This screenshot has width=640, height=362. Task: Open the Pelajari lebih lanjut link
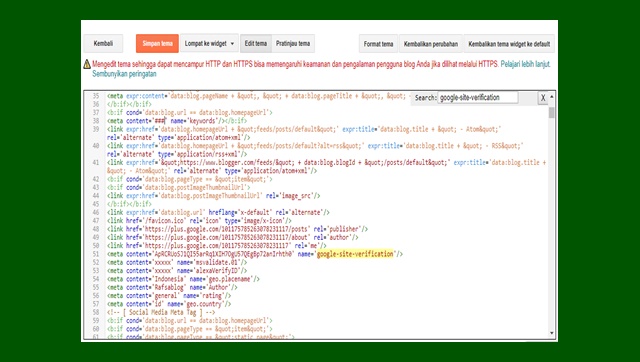pos(525,64)
